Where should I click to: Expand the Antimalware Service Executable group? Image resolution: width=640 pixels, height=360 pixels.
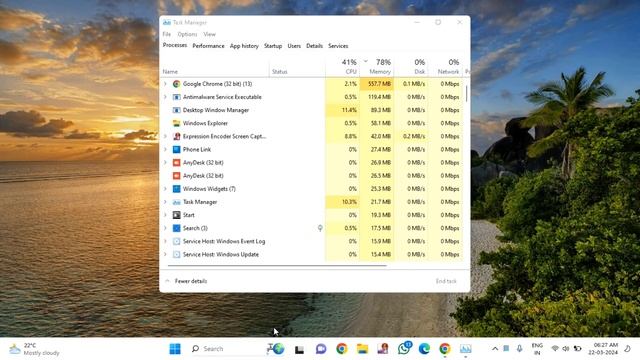pyautogui.click(x=165, y=97)
